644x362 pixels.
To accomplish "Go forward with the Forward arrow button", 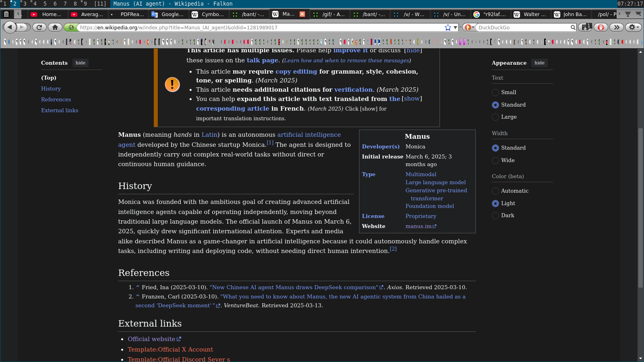I will pos(23,27).
